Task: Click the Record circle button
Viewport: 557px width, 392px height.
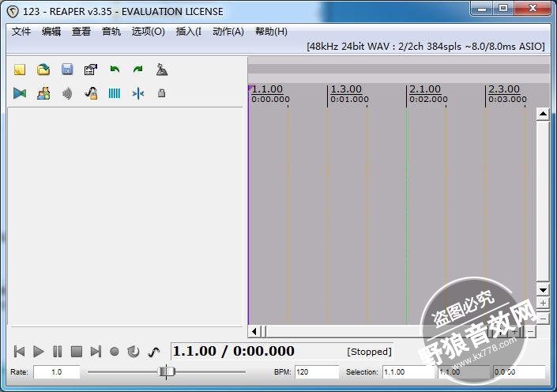Action: click(x=115, y=352)
